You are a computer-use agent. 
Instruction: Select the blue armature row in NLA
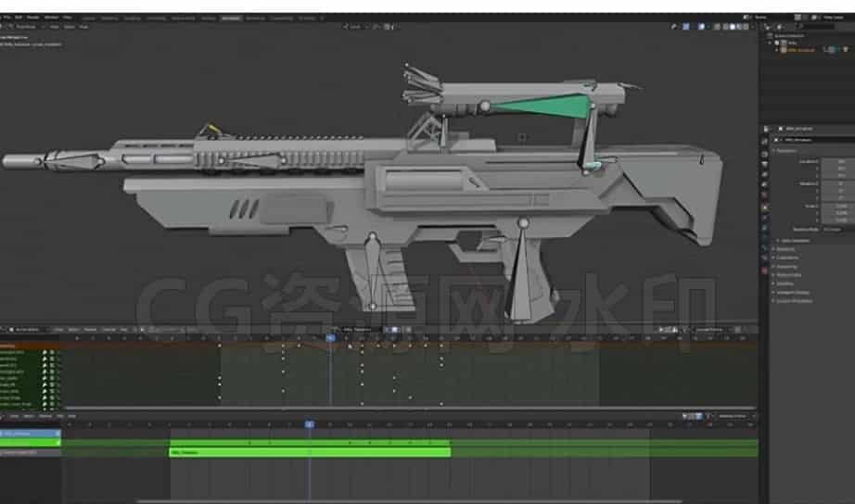30,434
